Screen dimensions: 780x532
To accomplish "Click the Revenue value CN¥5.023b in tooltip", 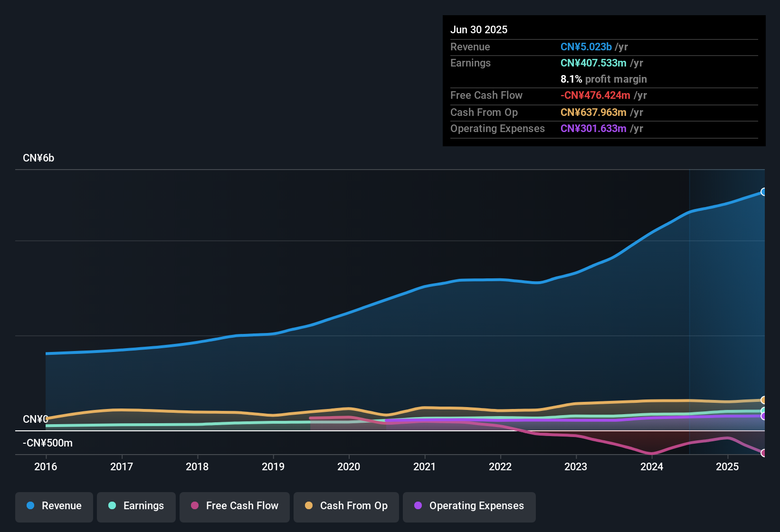I will pyautogui.click(x=586, y=47).
